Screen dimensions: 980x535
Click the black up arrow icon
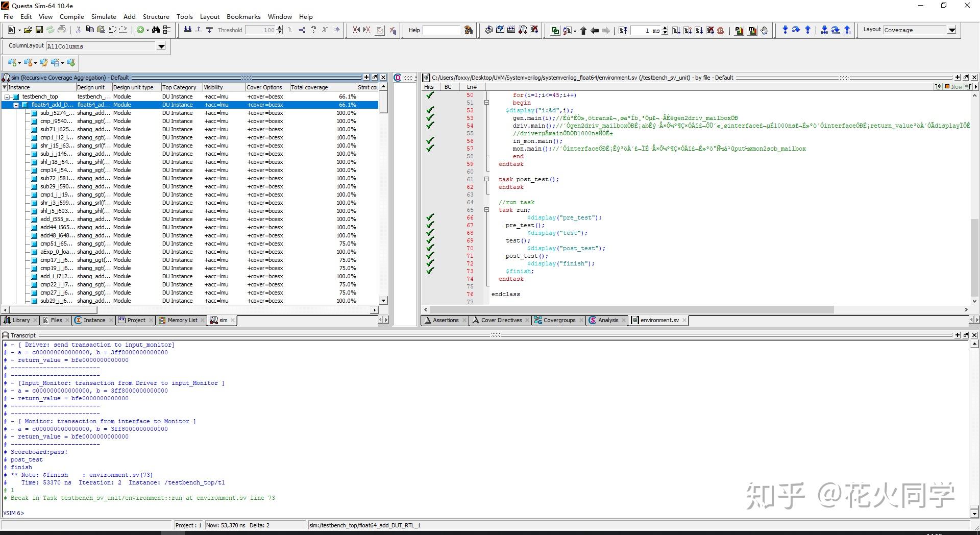tap(583, 31)
